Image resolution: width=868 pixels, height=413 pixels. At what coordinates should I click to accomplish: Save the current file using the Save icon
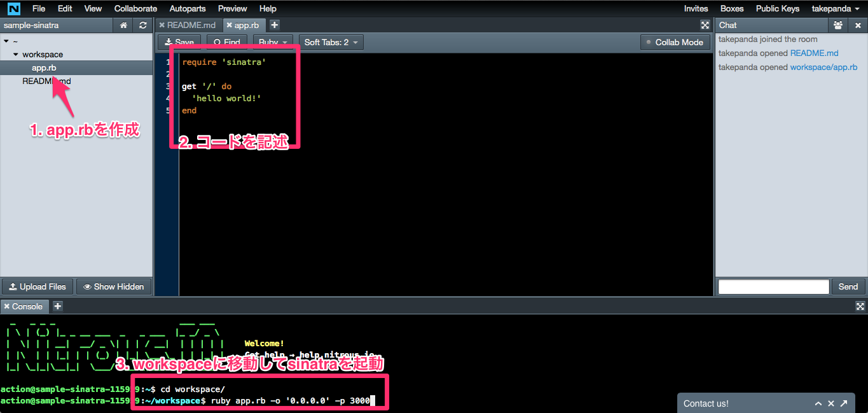tap(179, 42)
